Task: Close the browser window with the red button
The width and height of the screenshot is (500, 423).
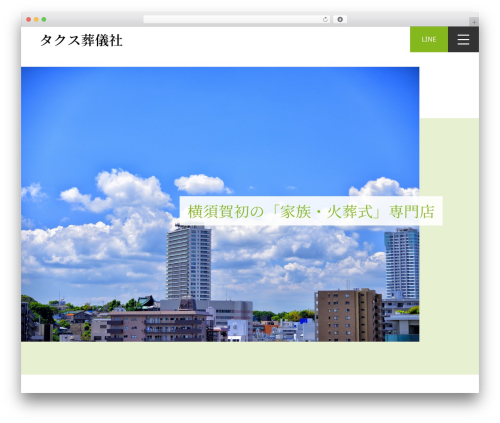Action: pyautogui.click(x=29, y=20)
